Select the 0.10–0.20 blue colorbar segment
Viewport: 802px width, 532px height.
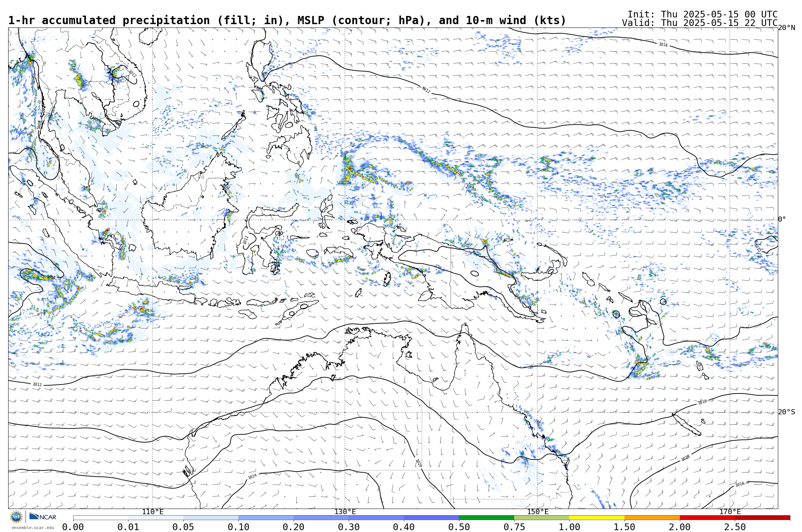(266, 518)
